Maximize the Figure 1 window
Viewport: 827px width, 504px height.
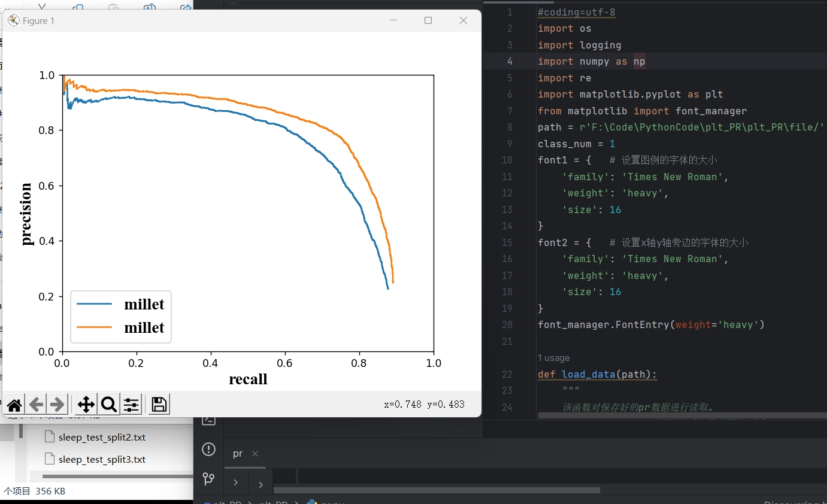428,20
